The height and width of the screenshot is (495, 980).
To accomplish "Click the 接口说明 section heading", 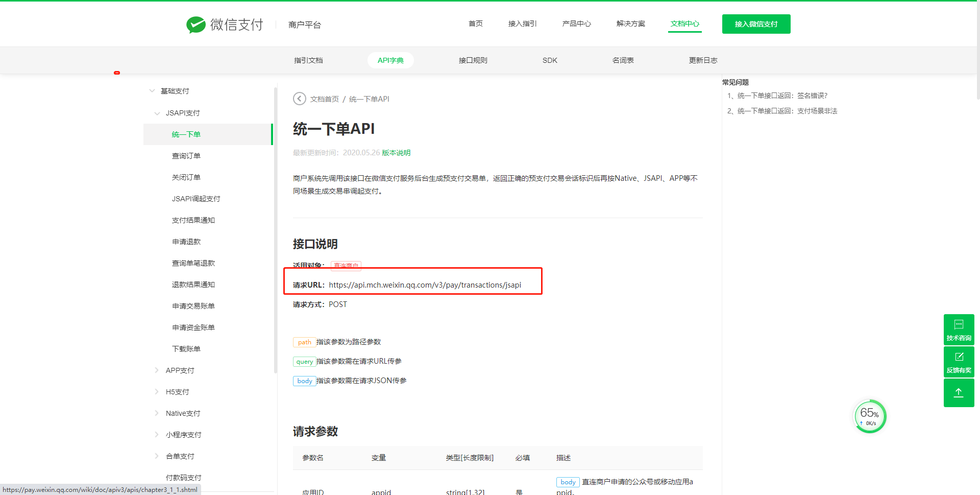I will (315, 244).
